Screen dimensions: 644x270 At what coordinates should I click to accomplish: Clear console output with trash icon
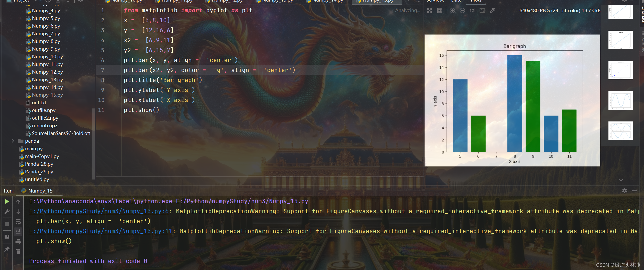click(x=18, y=252)
